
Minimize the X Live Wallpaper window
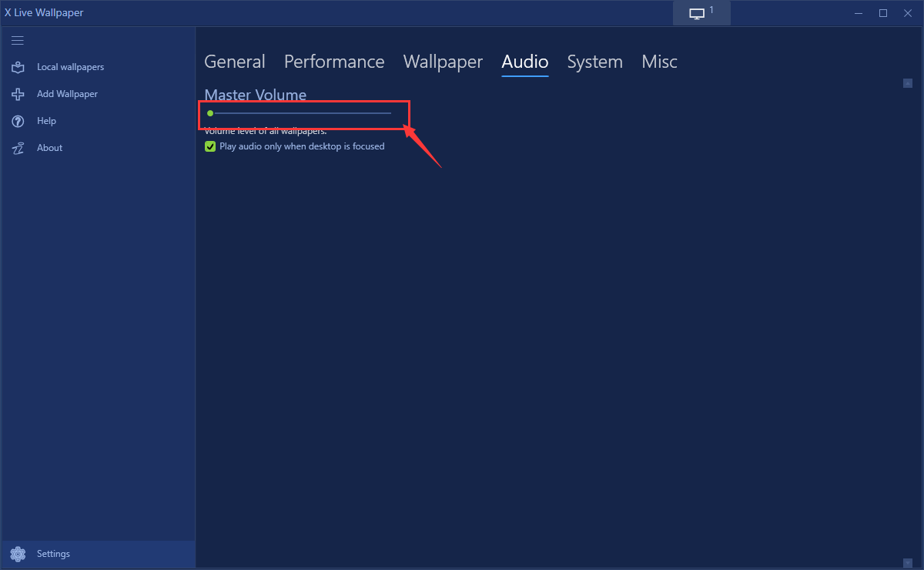click(x=859, y=13)
